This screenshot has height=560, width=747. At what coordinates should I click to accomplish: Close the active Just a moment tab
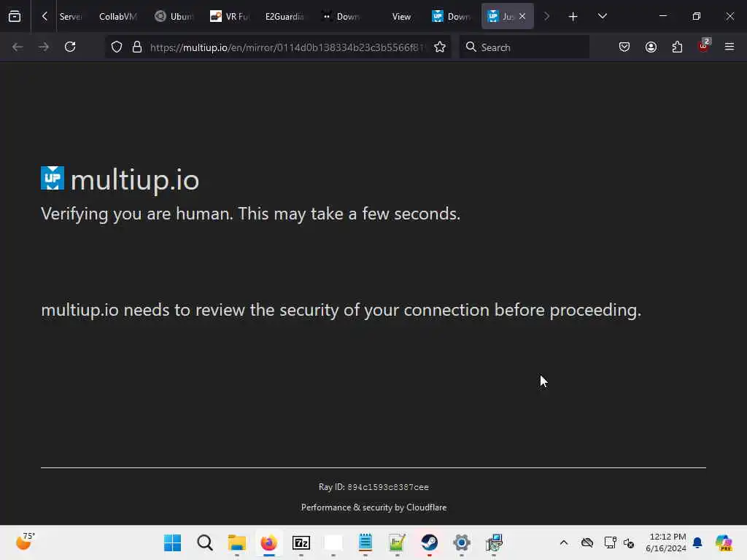coord(522,17)
